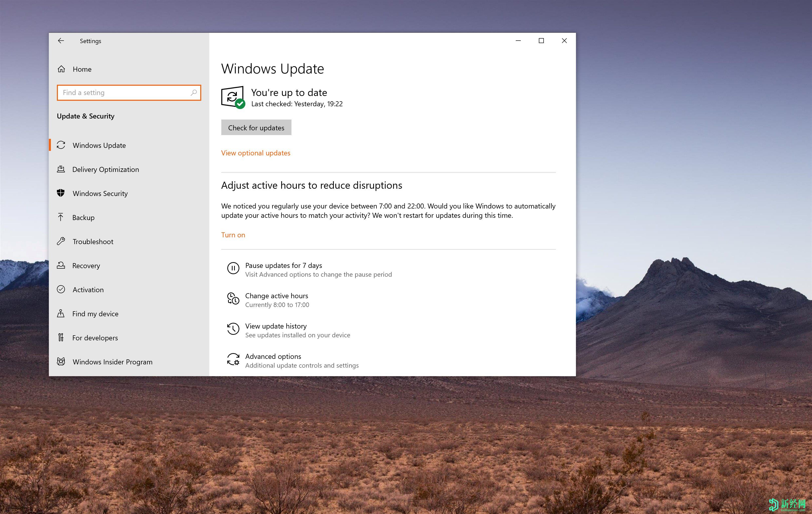The width and height of the screenshot is (812, 514).
Task: Open the View optional updates link
Action: (256, 153)
